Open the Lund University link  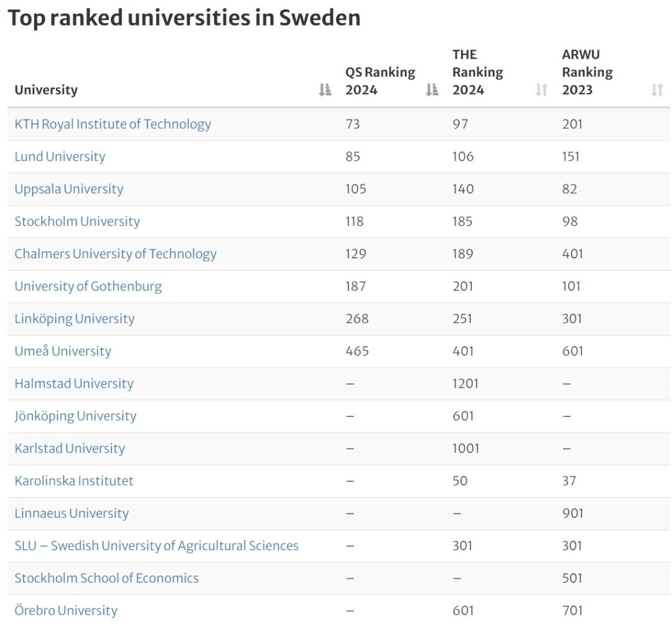pyautogui.click(x=60, y=156)
